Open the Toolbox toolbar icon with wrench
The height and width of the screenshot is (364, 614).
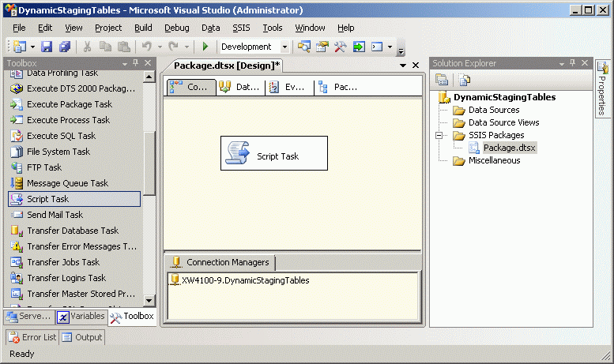click(341, 47)
